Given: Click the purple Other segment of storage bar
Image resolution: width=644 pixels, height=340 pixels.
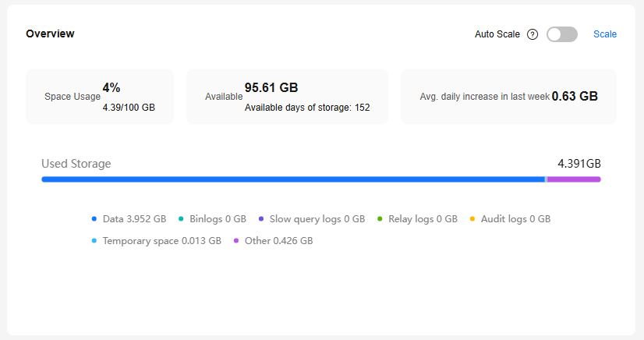Looking at the screenshot, I should [574, 179].
